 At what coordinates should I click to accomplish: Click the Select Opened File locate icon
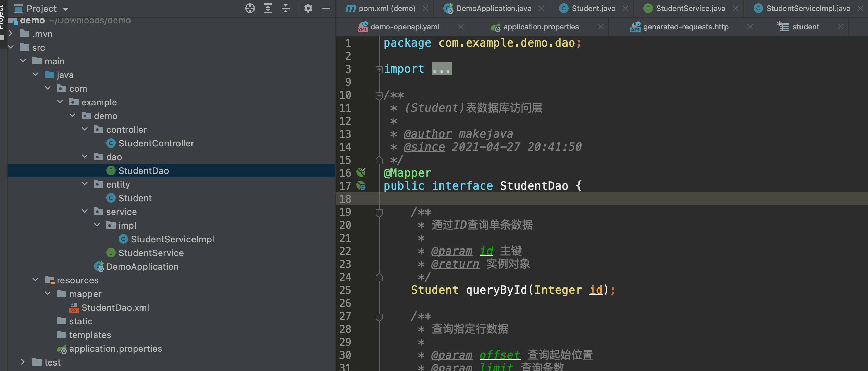click(x=250, y=8)
